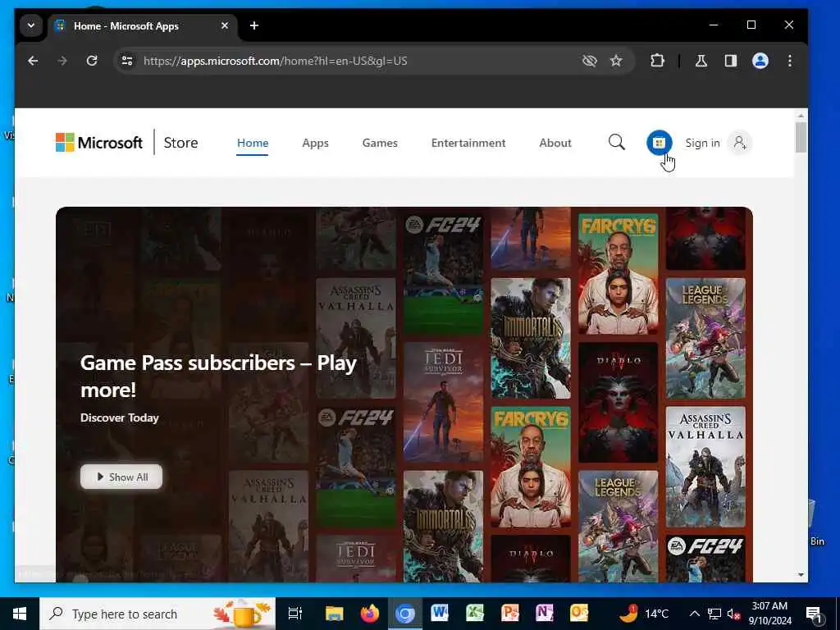This screenshot has height=630, width=840.
Task: Open the Entertainment section
Action: click(x=468, y=143)
